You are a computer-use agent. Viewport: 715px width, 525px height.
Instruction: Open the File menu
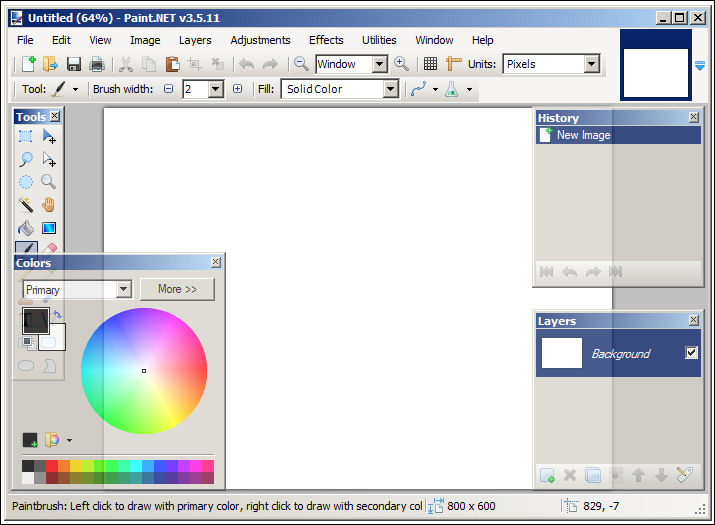[x=25, y=40]
